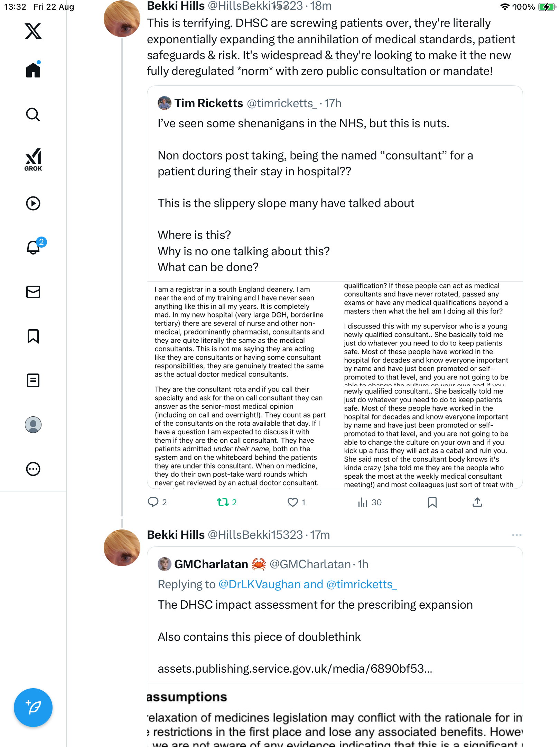
Task: Go to the Home feed
Action: tap(33, 70)
